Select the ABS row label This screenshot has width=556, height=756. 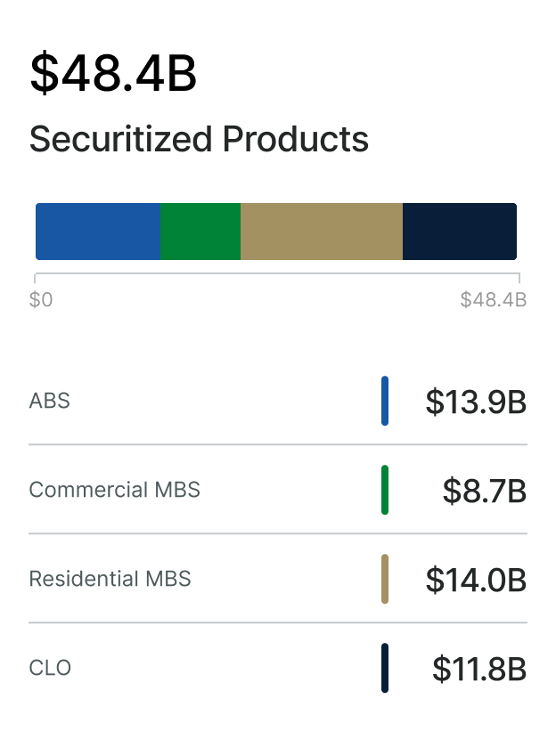pos(50,401)
